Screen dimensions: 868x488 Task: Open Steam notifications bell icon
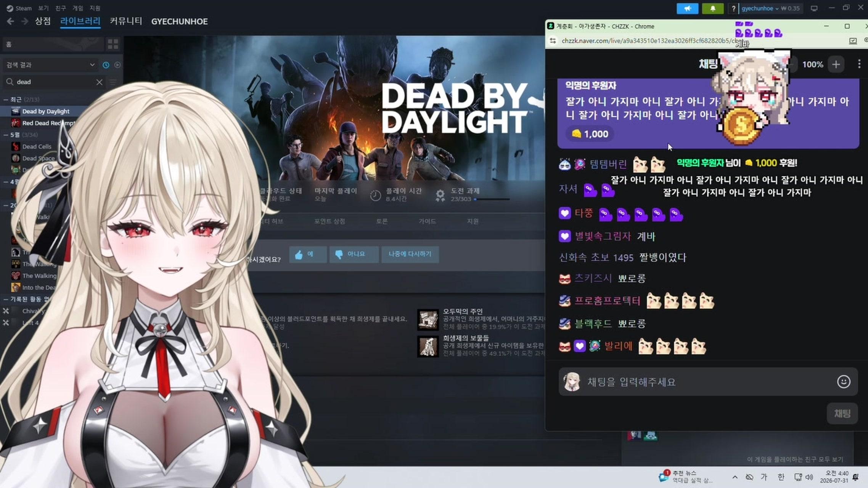712,8
